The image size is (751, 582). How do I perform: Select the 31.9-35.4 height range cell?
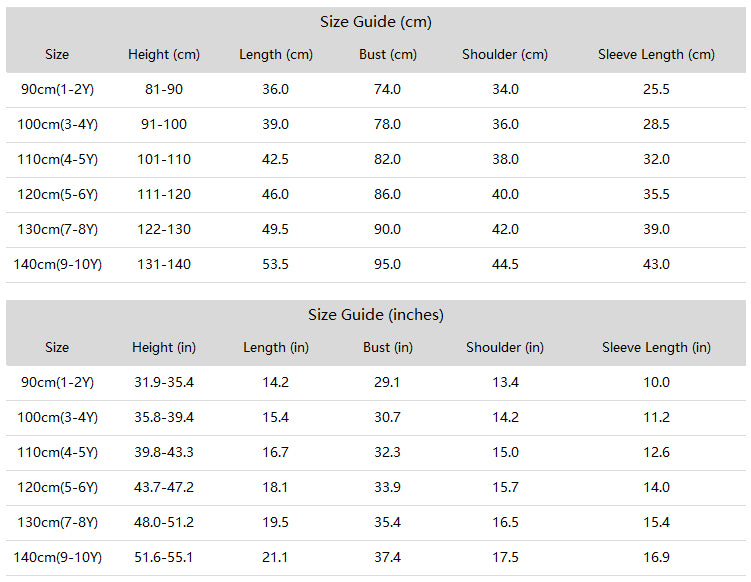coord(164,382)
